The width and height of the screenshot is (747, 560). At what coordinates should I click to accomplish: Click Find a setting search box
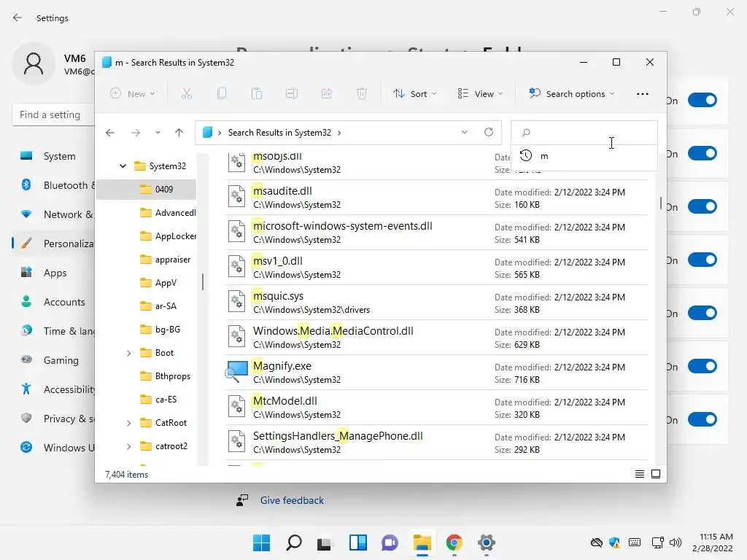[53, 114]
